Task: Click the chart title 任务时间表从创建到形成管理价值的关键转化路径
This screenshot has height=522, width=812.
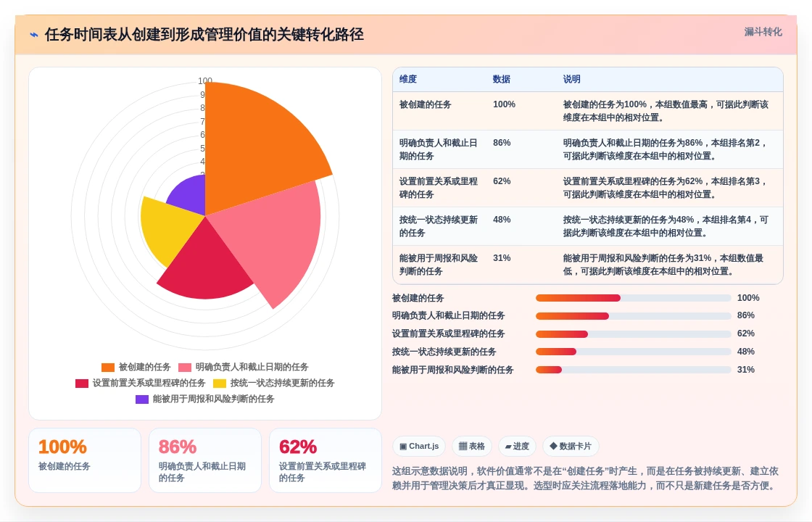Action: click(204, 35)
